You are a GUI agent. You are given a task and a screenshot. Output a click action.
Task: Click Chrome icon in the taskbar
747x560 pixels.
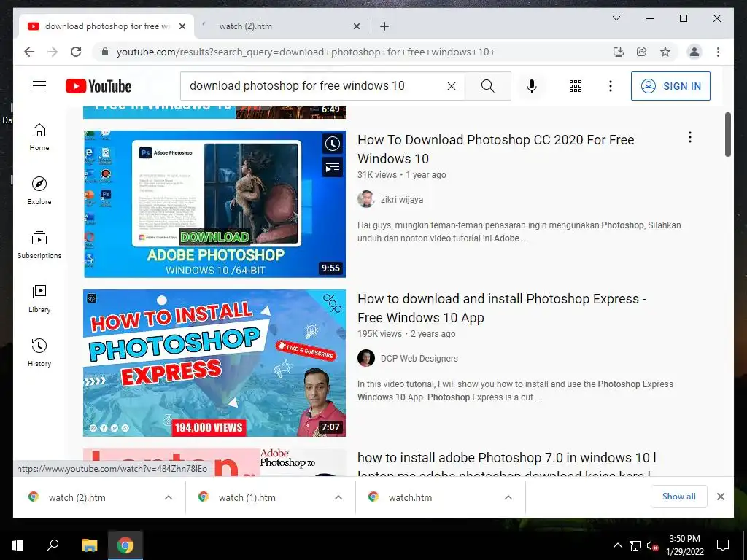point(125,545)
